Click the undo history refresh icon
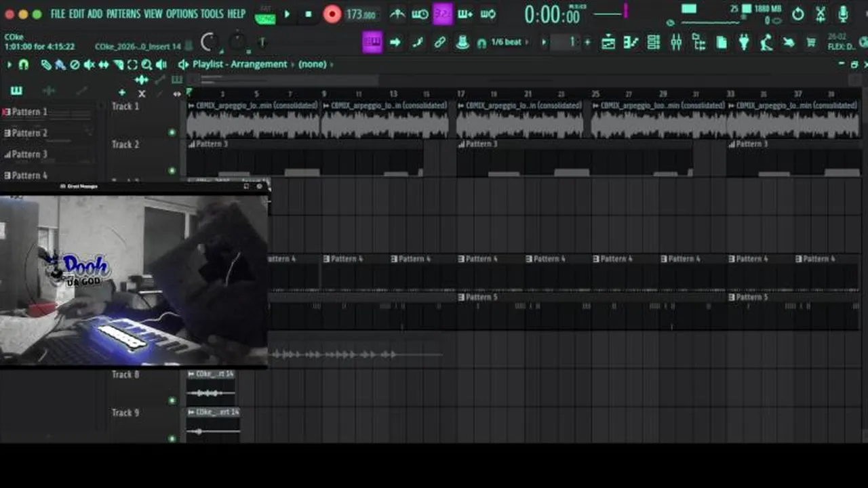 [798, 14]
